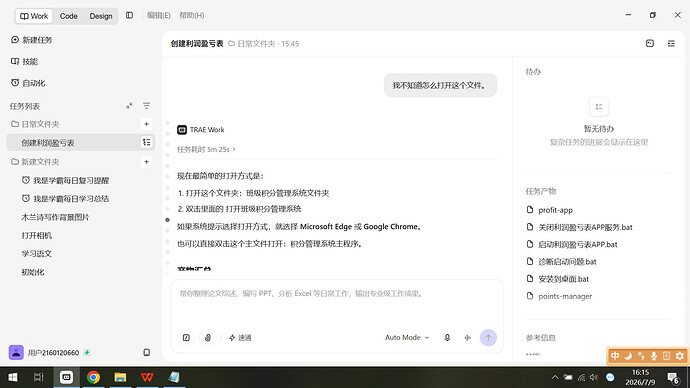Add a task to 日常文件夹 with plus
The height and width of the screenshot is (388, 690).
click(147, 124)
